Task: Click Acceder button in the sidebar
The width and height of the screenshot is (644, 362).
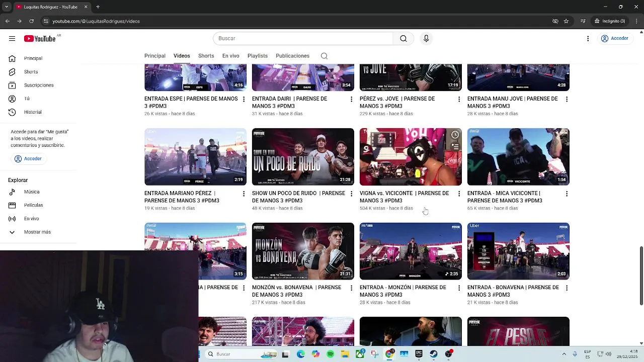Action: click(28, 159)
